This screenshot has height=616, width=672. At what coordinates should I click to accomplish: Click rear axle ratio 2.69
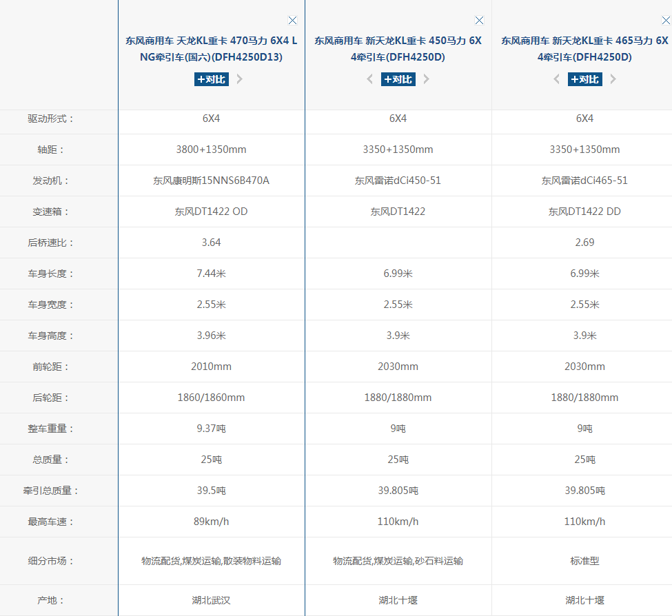[584, 243]
